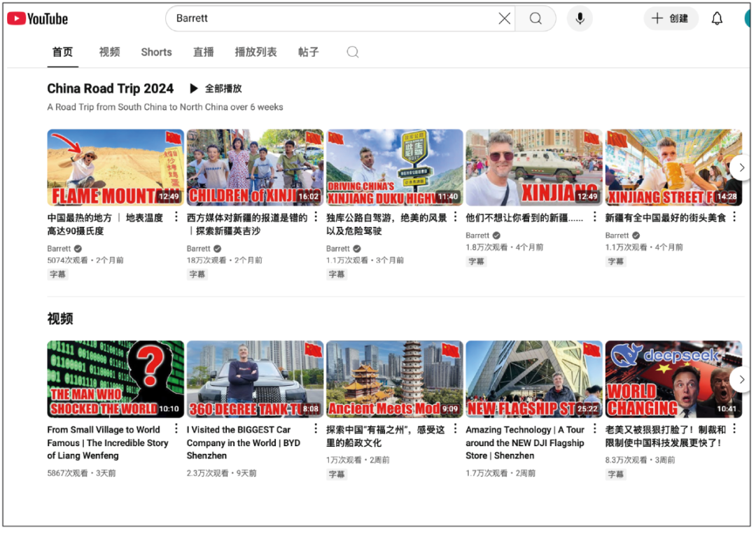This screenshot has width=756, height=533.
Task: Click Barrett channel name under Duku Highway video
Action: [x=338, y=249]
